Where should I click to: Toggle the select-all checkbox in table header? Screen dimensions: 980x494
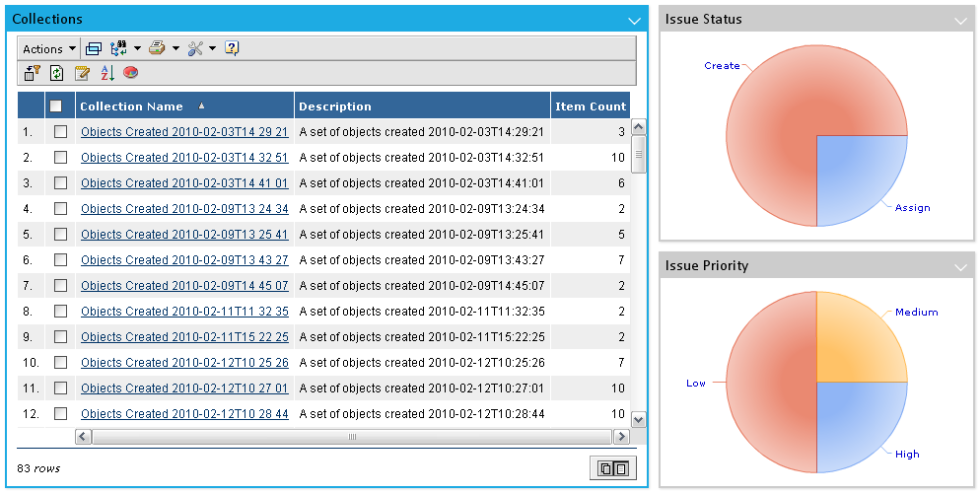[x=56, y=106]
